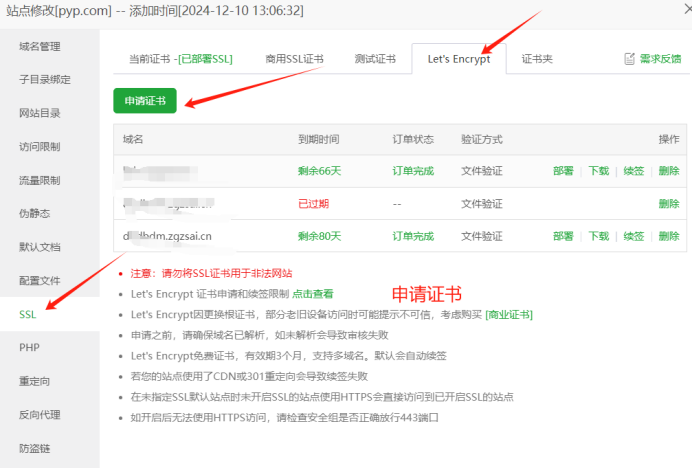Open 域名管理 in the sidebar
Image resolution: width=692 pixels, height=468 pixels.
(40, 46)
